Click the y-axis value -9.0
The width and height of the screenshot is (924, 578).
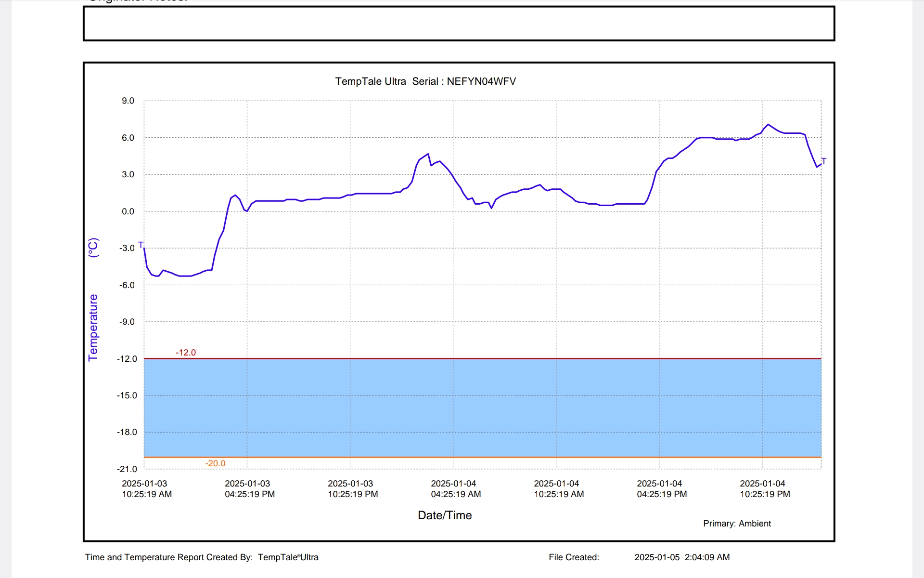pyautogui.click(x=127, y=322)
